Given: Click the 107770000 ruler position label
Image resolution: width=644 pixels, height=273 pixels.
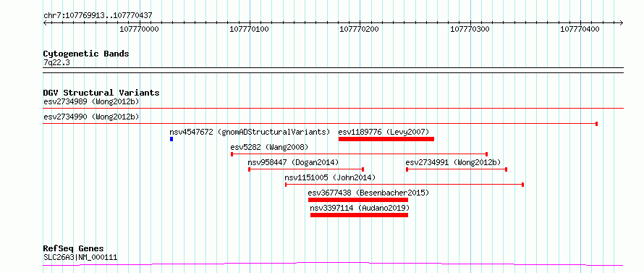Looking at the screenshot, I should [x=139, y=29].
